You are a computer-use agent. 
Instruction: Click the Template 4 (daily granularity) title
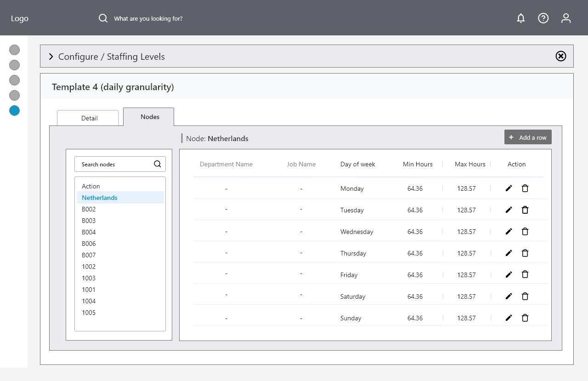point(113,87)
